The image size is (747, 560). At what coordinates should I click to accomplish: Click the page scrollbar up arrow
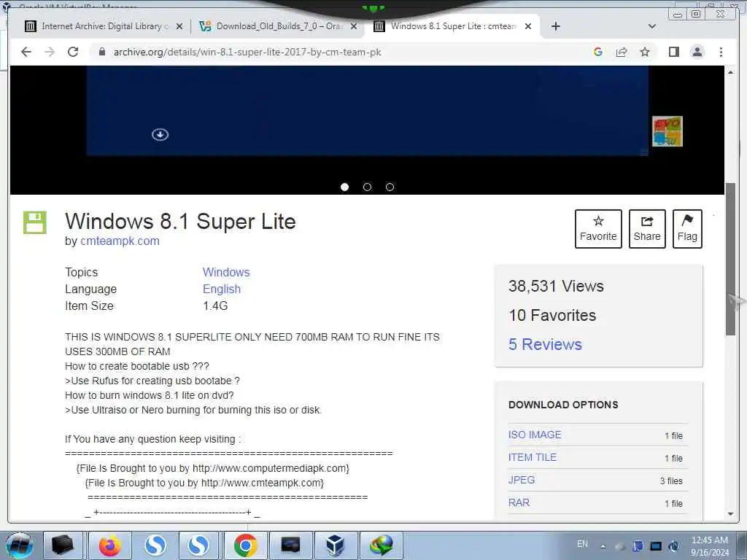[731, 72]
